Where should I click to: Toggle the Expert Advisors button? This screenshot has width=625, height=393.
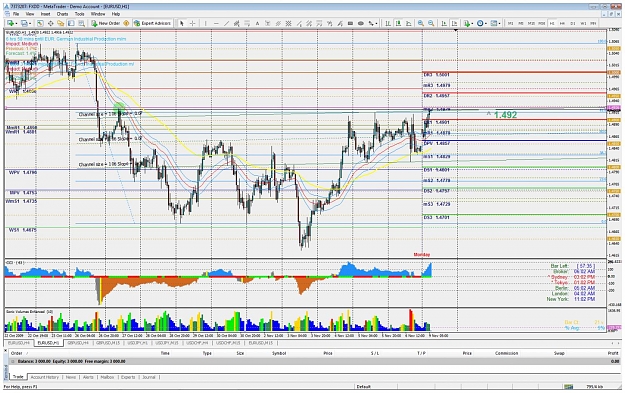tap(152, 23)
